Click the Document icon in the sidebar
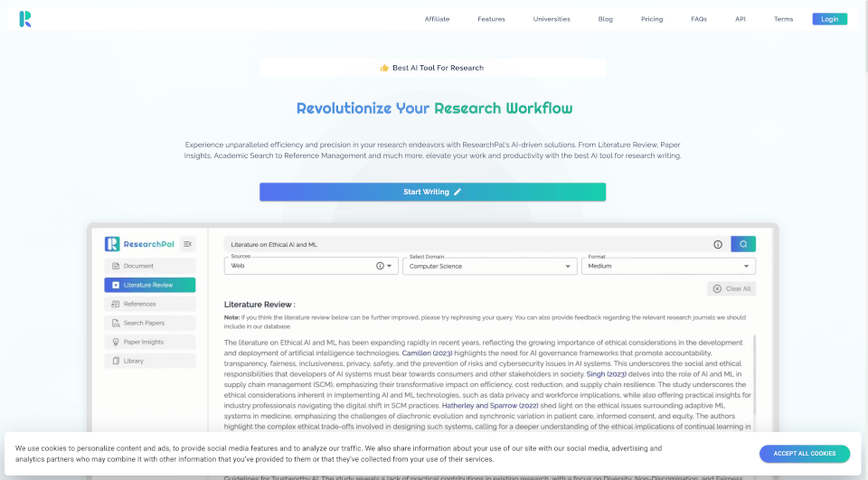868x480 pixels. coord(116,266)
